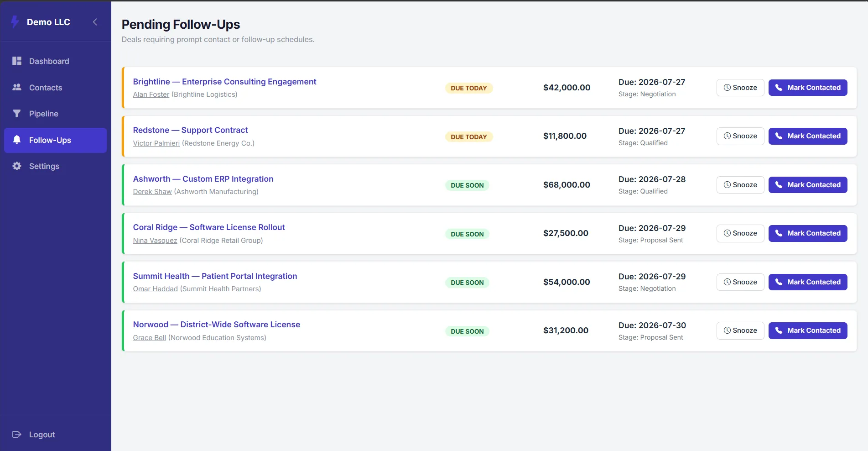Open Norwood — District-Wide Software License
This screenshot has height=451, width=868.
click(217, 325)
